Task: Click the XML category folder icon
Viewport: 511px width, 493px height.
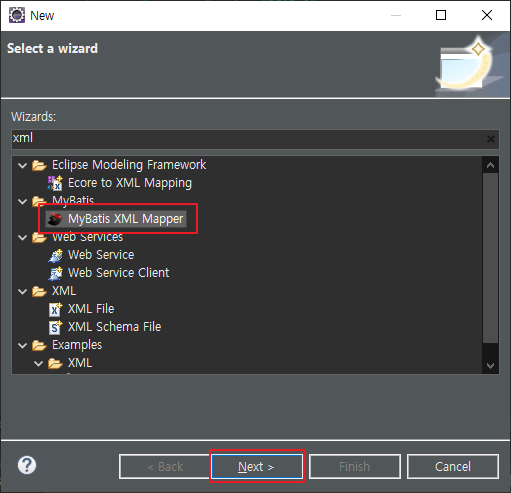Action: (39, 291)
